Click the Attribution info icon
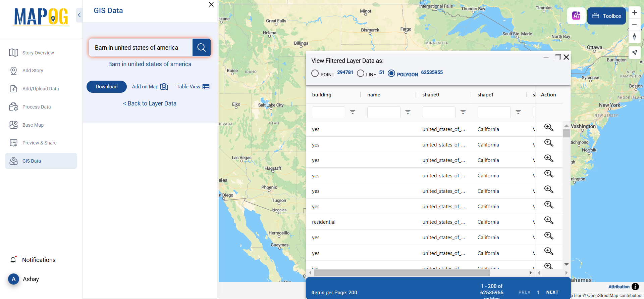644x299 pixels. [x=635, y=287]
